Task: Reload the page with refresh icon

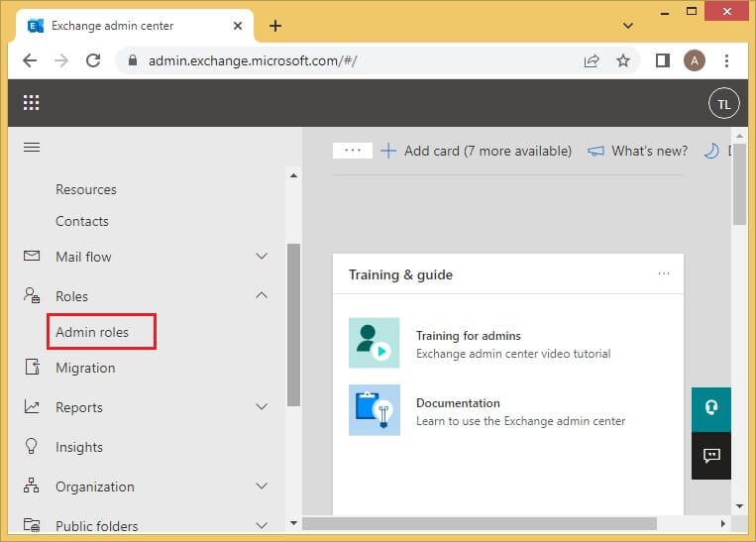Action: tap(93, 60)
